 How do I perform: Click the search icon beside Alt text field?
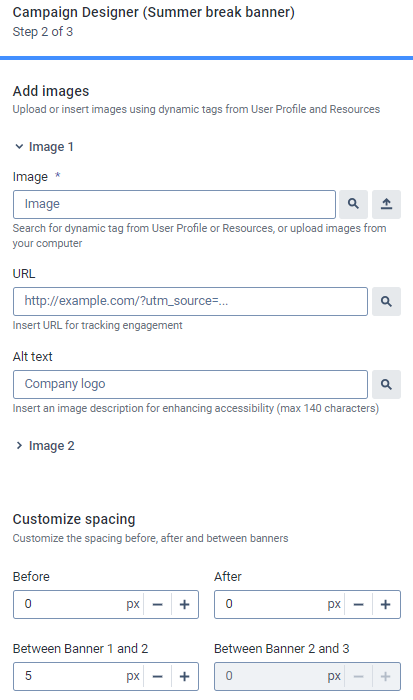click(386, 384)
